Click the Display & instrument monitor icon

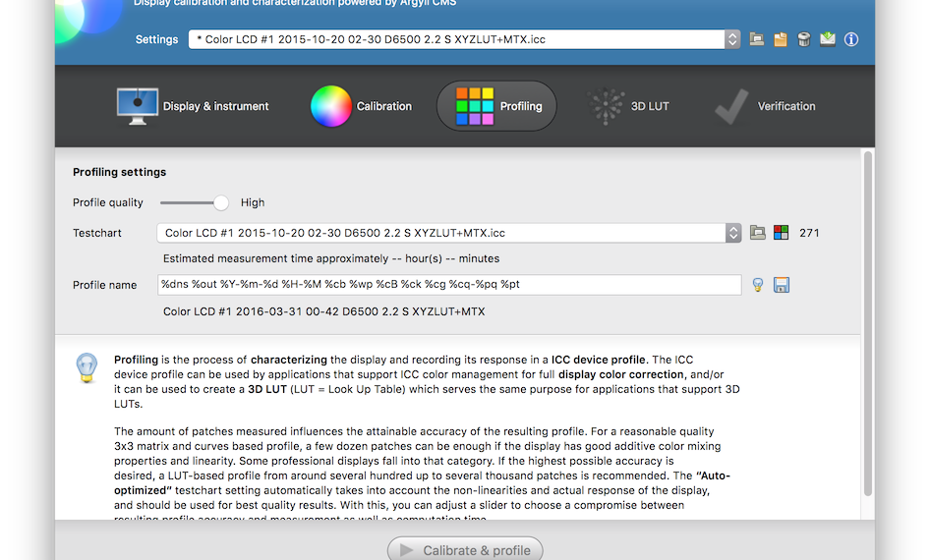[138, 106]
